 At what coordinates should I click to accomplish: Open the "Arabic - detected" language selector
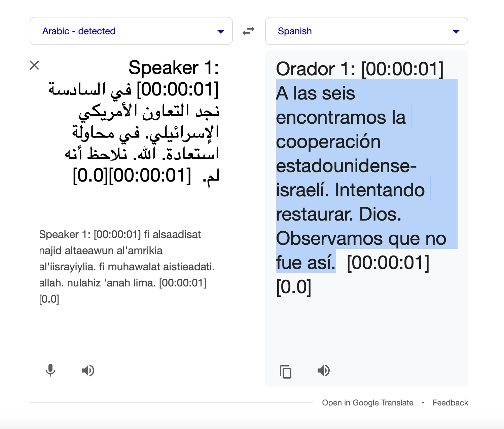pyautogui.click(x=79, y=31)
